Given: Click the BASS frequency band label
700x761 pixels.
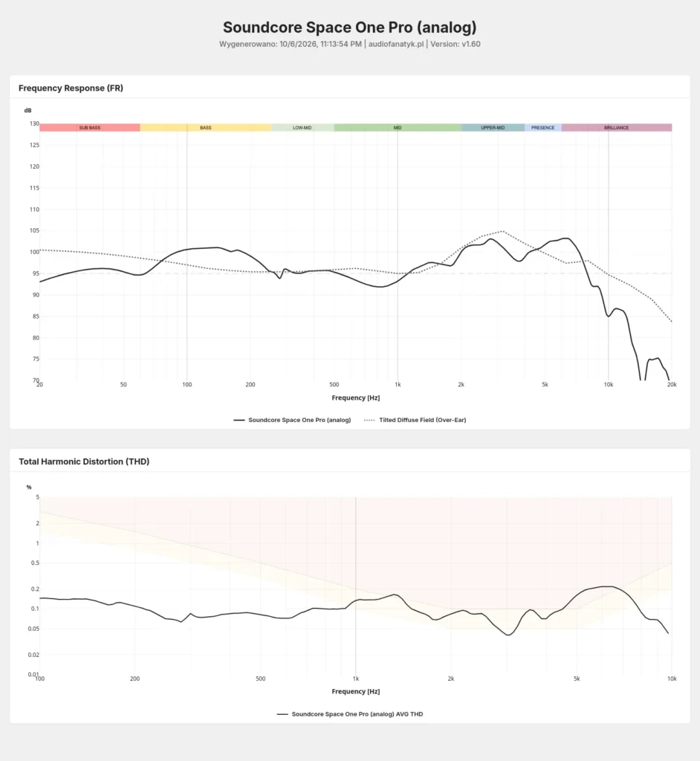Looking at the screenshot, I should [x=205, y=128].
